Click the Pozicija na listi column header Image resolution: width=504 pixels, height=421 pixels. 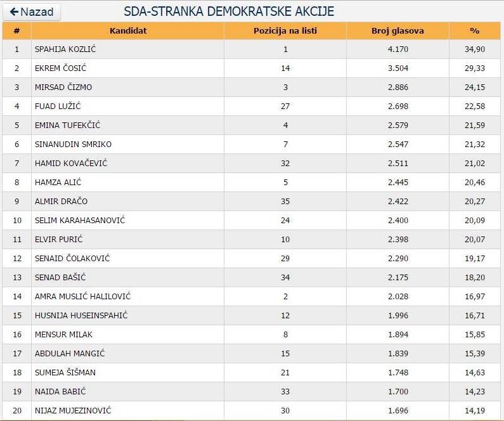(x=285, y=30)
